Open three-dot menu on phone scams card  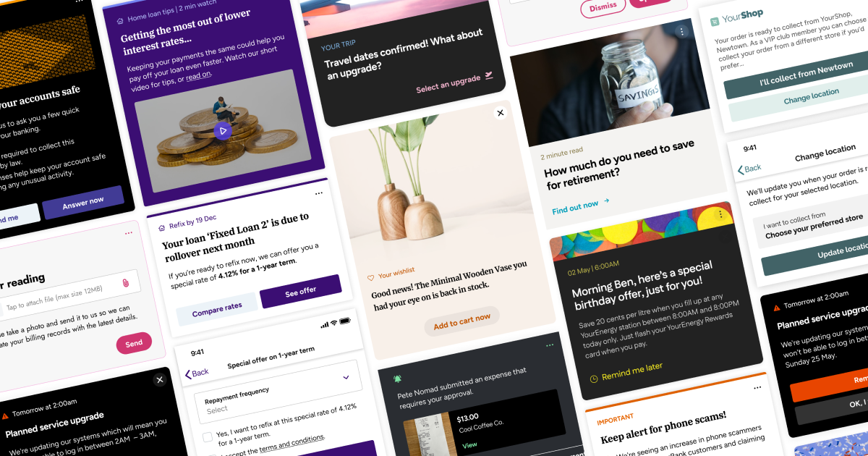pos(758,389)
